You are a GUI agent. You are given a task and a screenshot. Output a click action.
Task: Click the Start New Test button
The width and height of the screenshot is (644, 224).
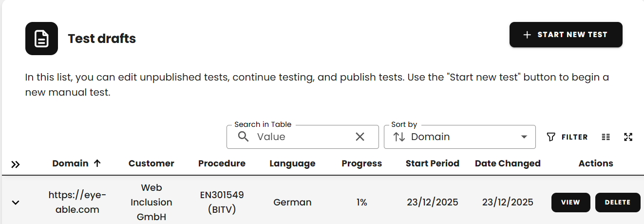(566, 35)
